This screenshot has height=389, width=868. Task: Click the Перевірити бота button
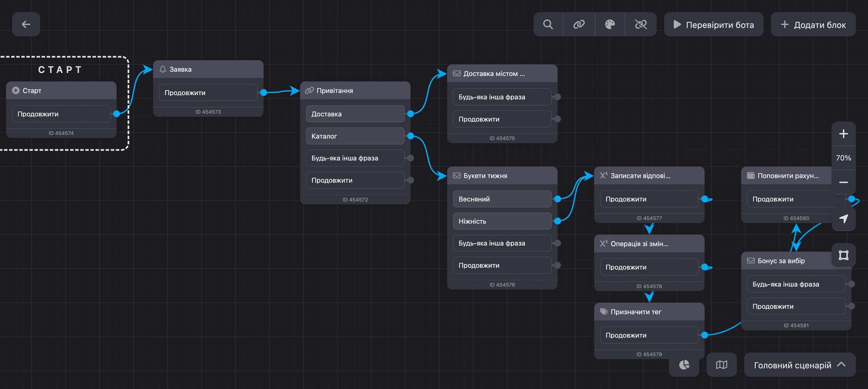[x=713, y=24]
